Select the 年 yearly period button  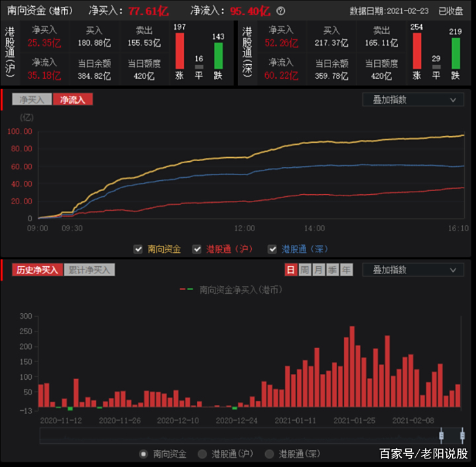346,269
